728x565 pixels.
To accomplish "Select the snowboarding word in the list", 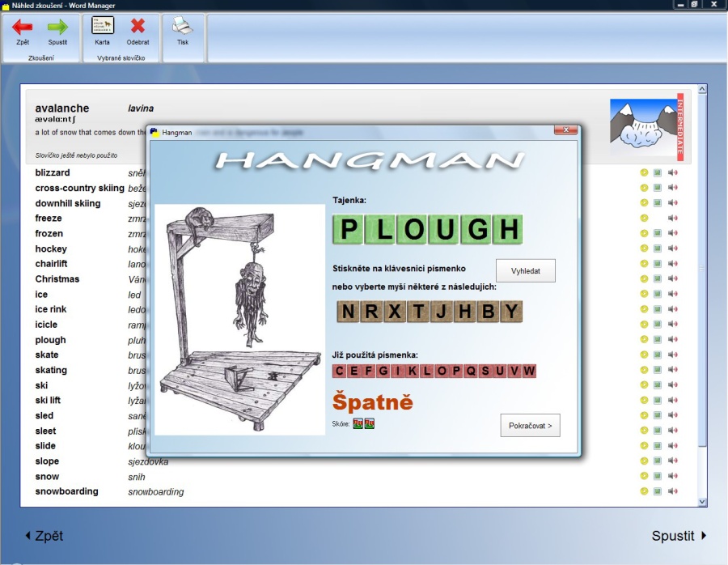I will 66,491.
